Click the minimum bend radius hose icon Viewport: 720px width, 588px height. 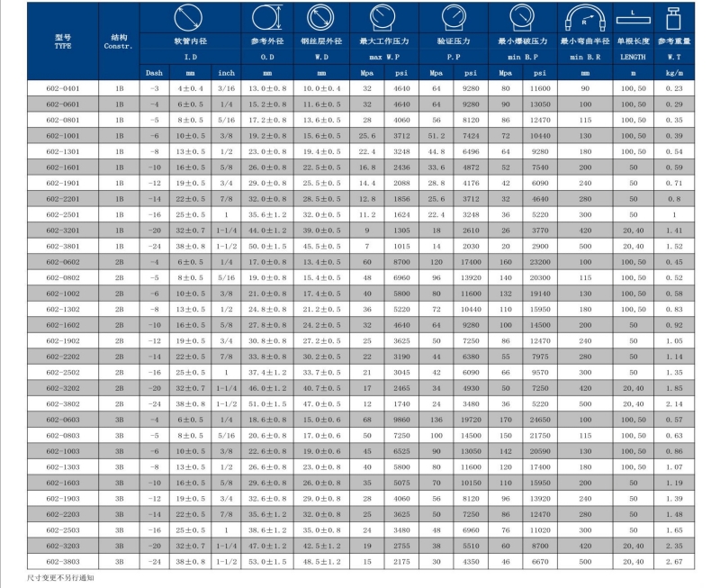tap(584, 18)
